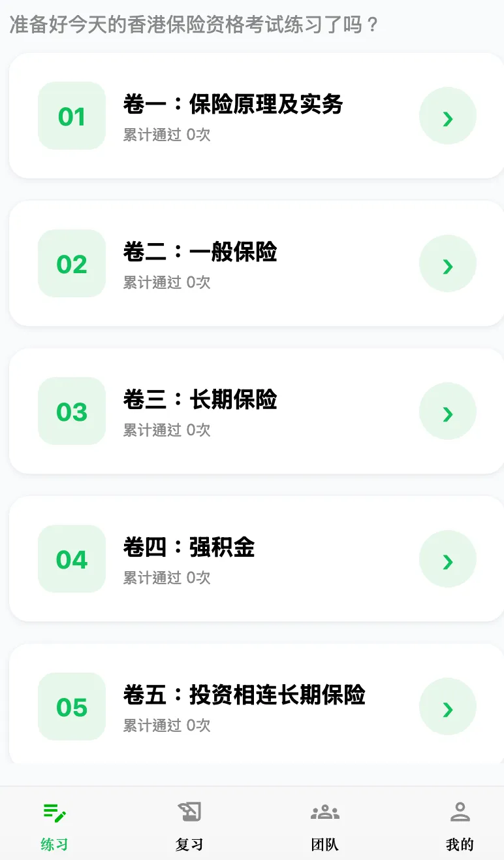Tap the green 04 number badge
Image resolution: width=504 pixels, height=860 pixels.
72,559
